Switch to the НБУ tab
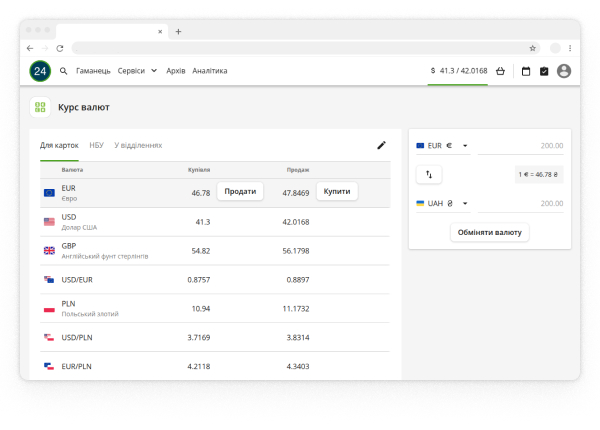This screenshot has width=600, height=430. pyautogui.click(x=96, y=145)
